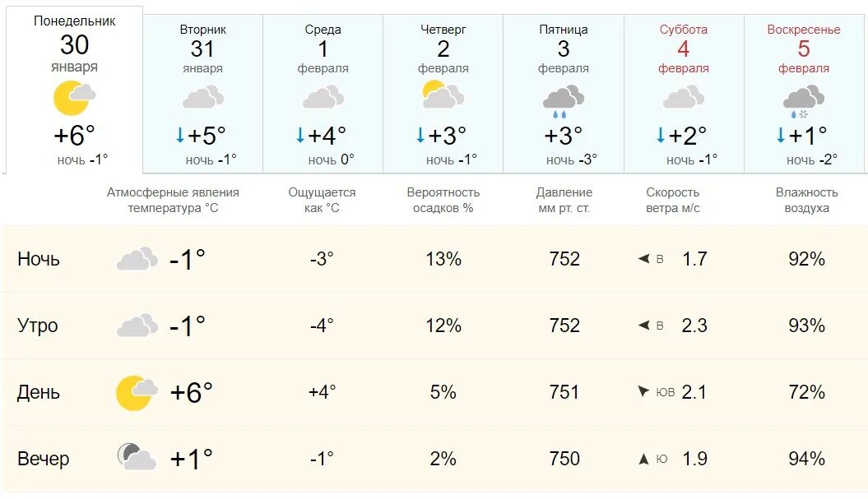The width and height of the screenshot is (868, 499).
Task: Switch to Tuesday 31 January forecast
Action: point(202,94)
